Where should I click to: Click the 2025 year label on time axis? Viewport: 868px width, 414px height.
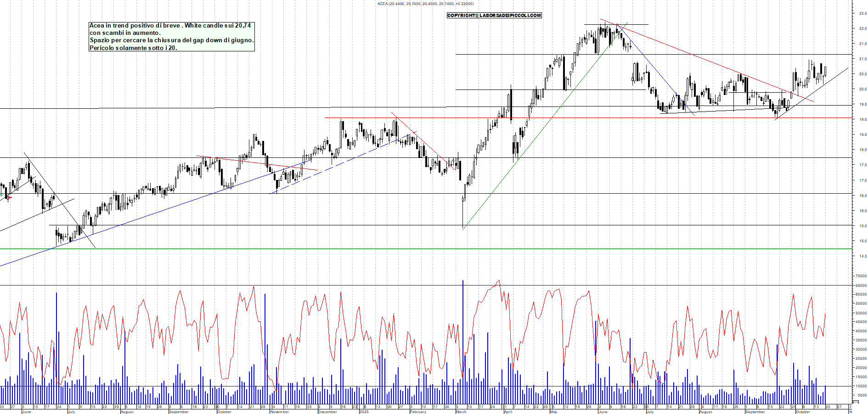click(364, 412)
